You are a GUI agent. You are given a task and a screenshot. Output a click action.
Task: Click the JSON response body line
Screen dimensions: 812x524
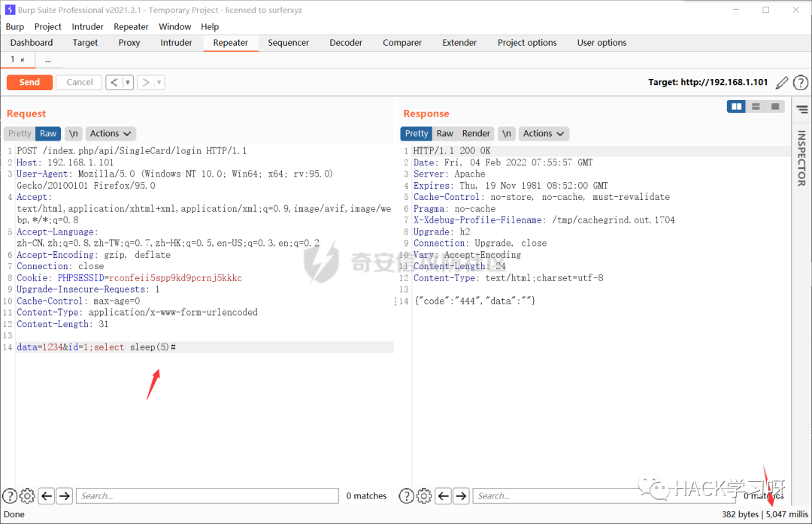(474, 301)
